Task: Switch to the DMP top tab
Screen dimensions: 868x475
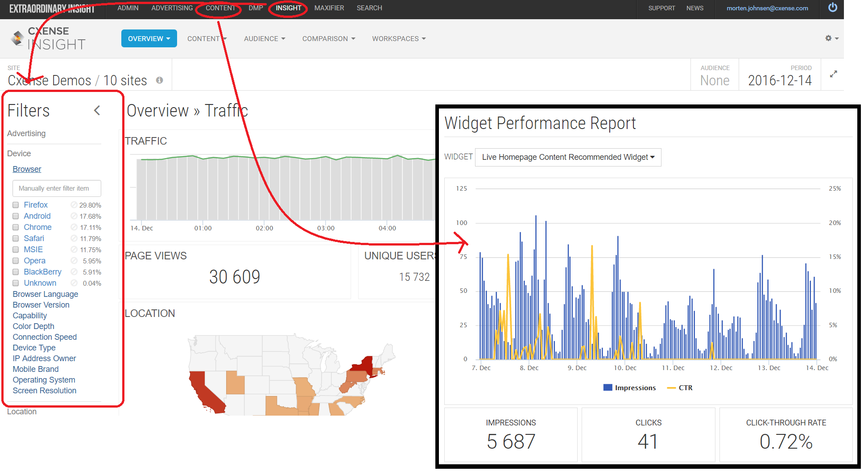Action: tap(256, 8)
